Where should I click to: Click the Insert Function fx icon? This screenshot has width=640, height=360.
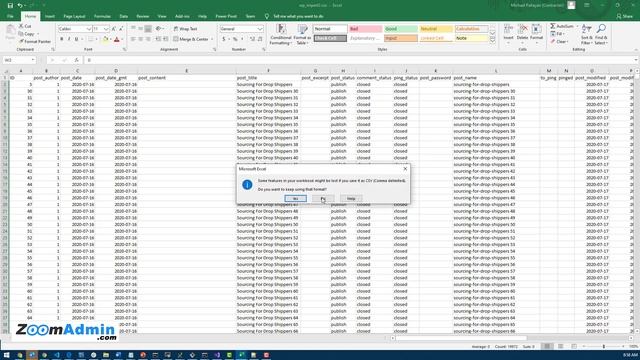[76, 60]
